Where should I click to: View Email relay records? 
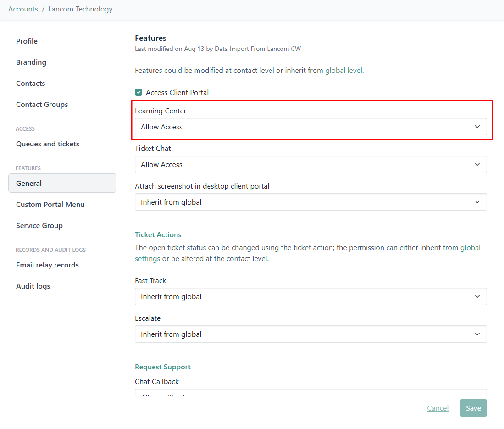47,265
